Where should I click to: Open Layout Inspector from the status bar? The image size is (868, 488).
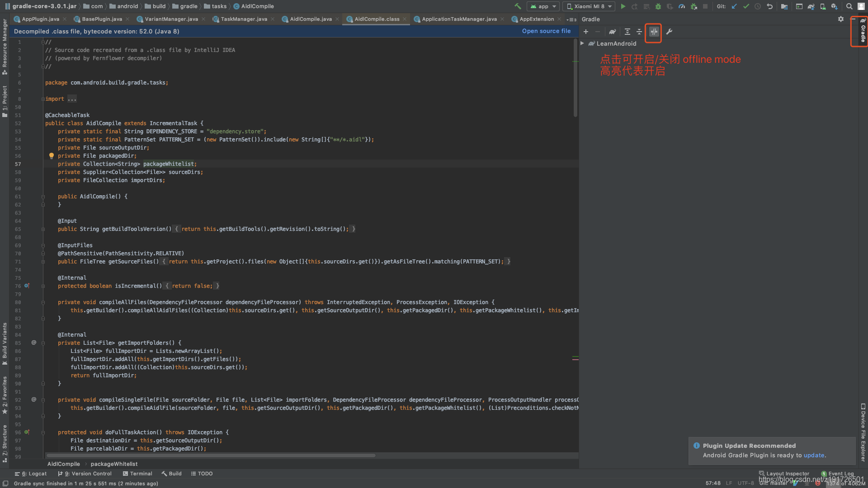(x=784, y=474)
